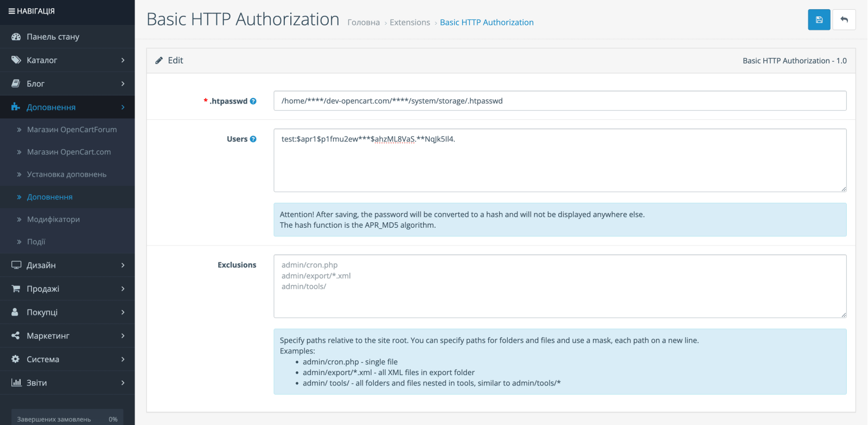Expand the Маркетинг menu chevron
Screen dimensions: 868x425
click(123, 336)
